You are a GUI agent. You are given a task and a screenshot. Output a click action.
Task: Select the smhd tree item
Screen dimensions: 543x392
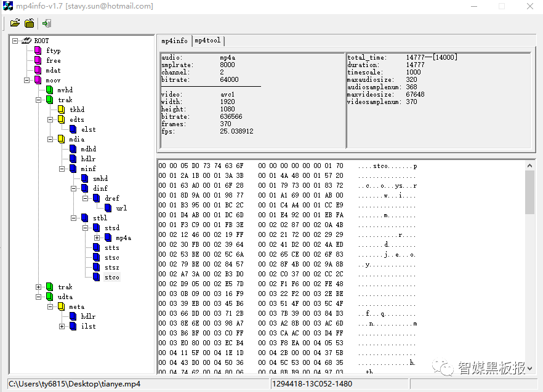pyautogui.click(x=100, y=178)
